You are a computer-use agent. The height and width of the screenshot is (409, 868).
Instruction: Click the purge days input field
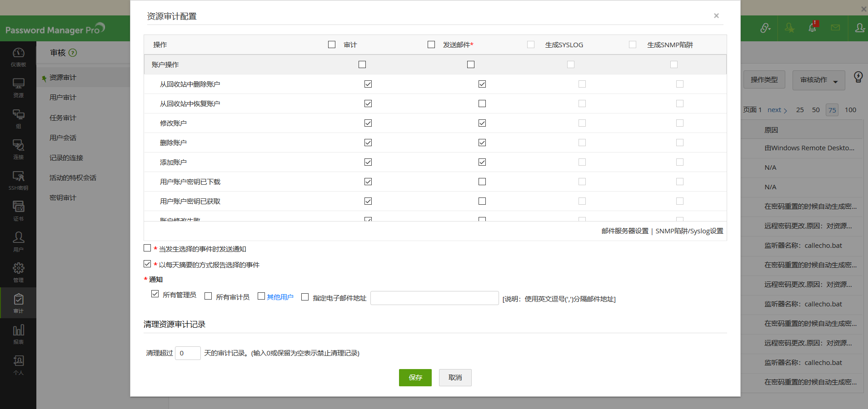coord(188,353)
